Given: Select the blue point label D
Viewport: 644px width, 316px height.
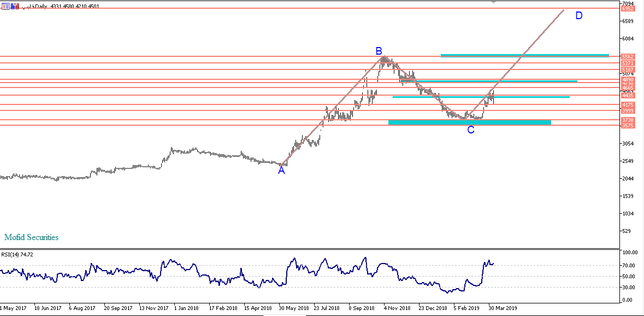Looking at the screenshot, I should (578, 16).
